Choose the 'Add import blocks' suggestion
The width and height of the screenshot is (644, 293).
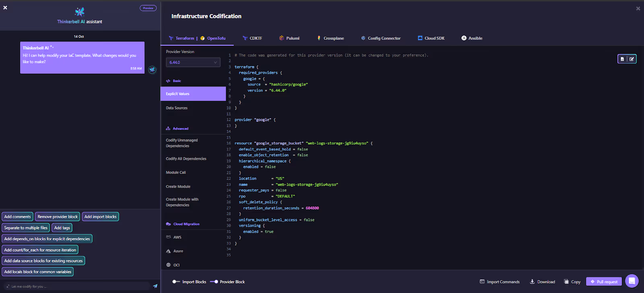tap(100, 217)
